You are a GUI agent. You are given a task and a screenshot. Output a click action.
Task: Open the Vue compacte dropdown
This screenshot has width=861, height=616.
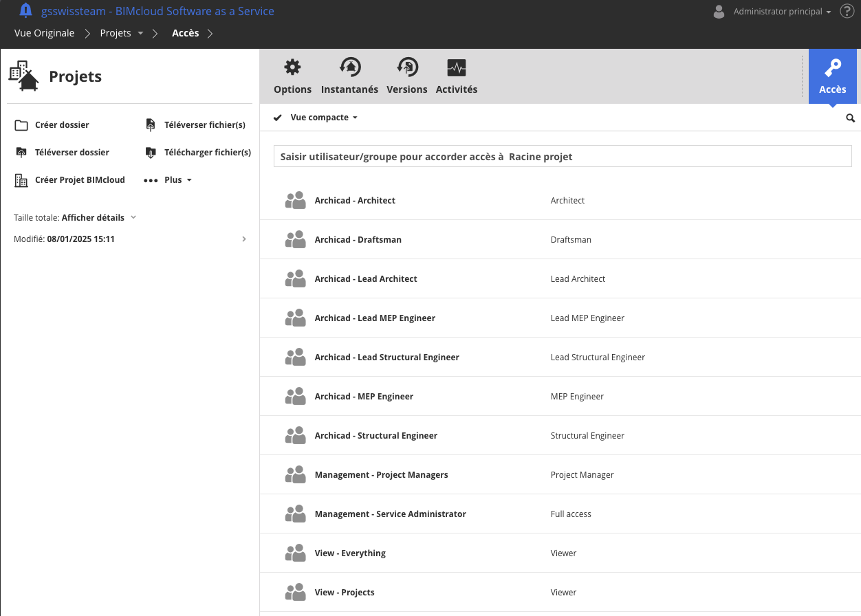click(323, 118)
